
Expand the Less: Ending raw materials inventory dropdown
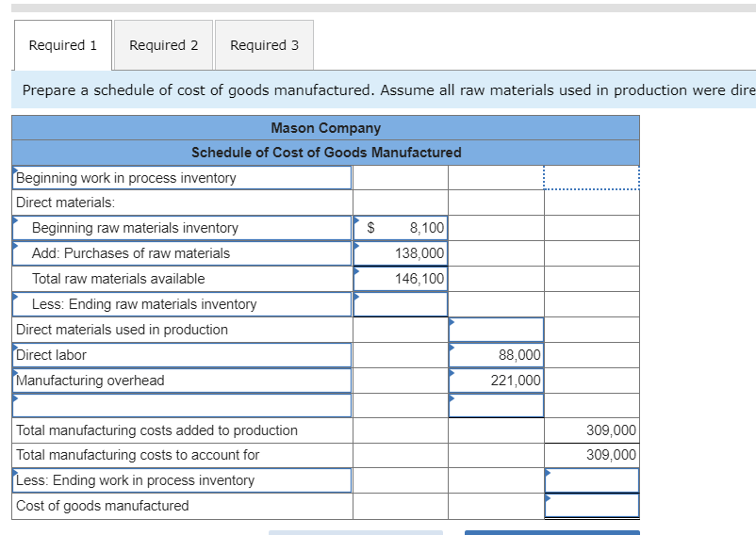[x=183, y=304]
